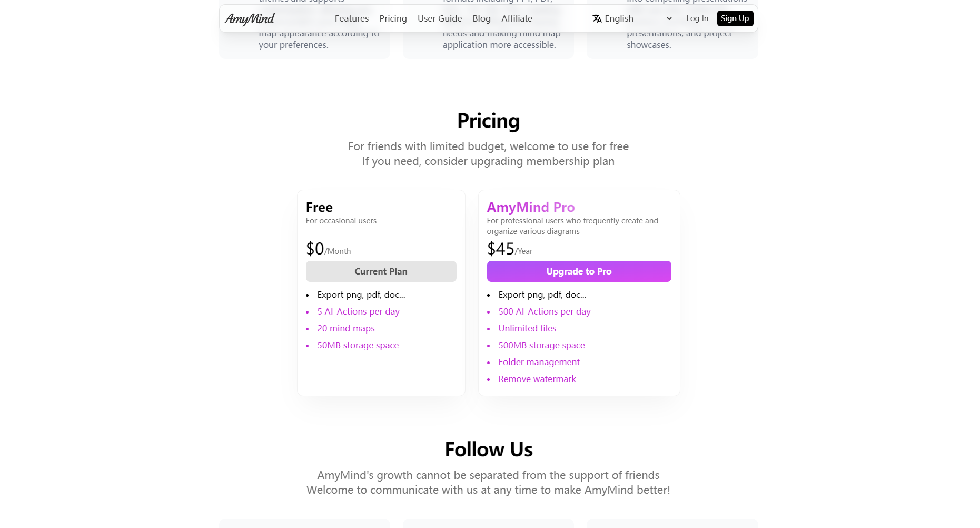Image resolution: width=980 pixels, height=528 pixels.
Task: Click the 'Remove watermark' feature item
Action: (x=537, y=379)
